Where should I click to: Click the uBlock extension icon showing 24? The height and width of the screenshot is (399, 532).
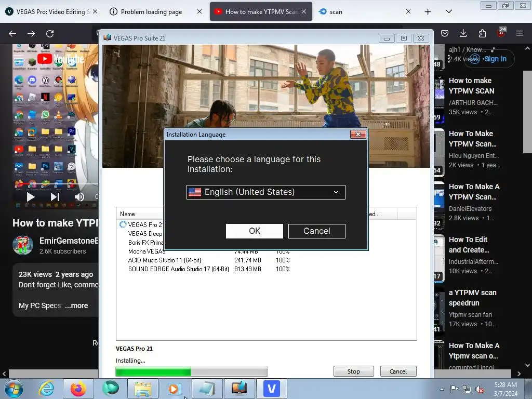point(501,33)
